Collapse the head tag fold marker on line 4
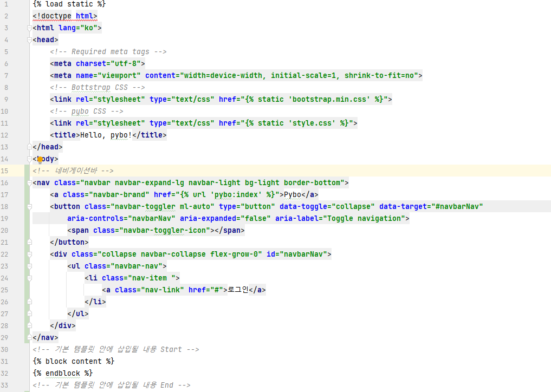The image size is (551, 392). (29, 40)
